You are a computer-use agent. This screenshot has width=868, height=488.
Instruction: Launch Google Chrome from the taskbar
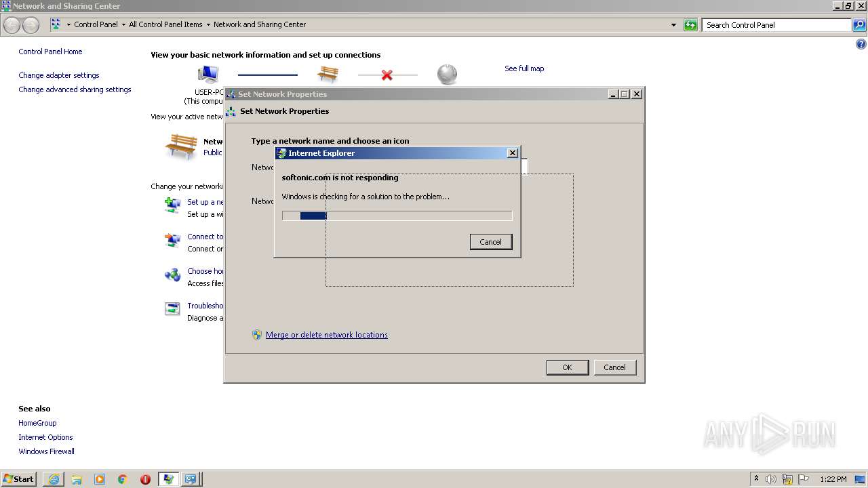(122, 479)
